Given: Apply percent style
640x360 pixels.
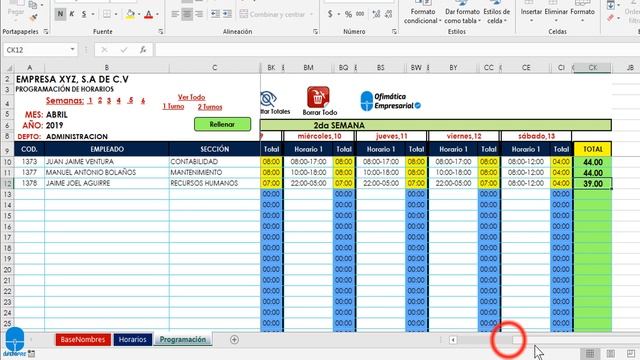Looking at the screenshot, I should click(x=348, y=14).
